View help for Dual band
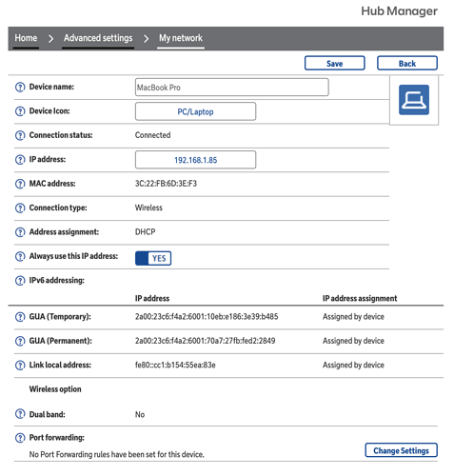454x476 pixels. [20, 414]
